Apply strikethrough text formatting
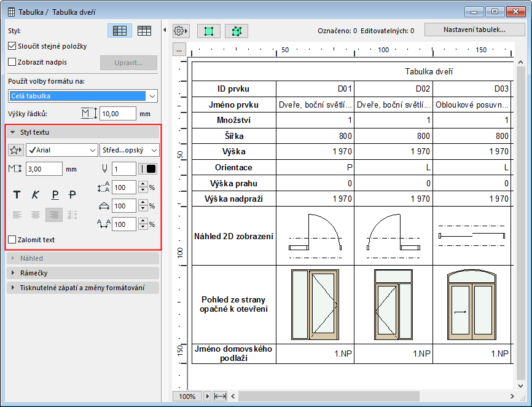 [x=72, y=195]
